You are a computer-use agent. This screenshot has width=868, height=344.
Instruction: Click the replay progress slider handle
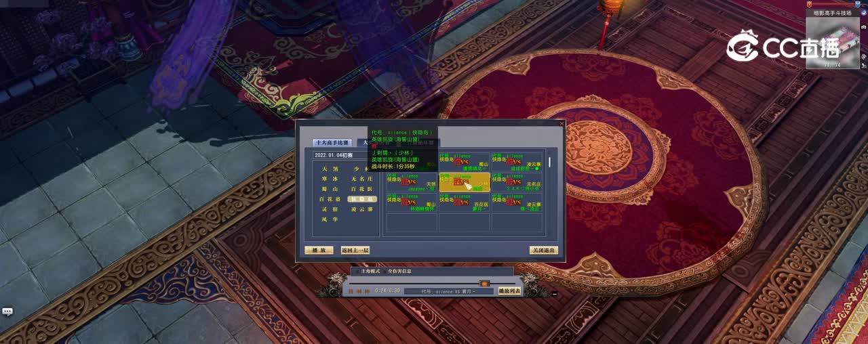pyautogui.click(x=484, y=284)
